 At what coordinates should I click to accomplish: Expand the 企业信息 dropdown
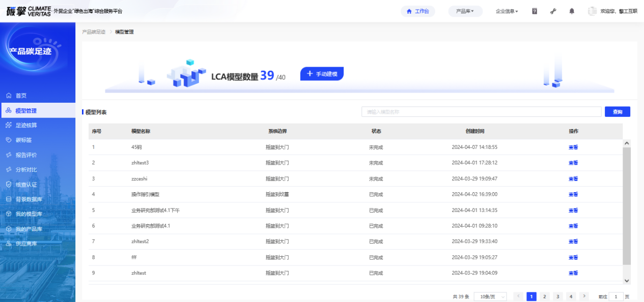507,11
